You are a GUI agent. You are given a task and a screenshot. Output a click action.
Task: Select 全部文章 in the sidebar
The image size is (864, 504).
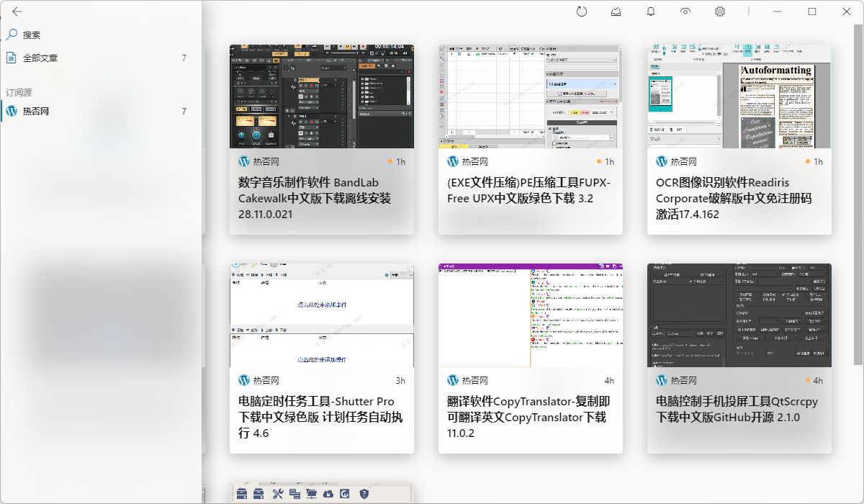[101, 58]
